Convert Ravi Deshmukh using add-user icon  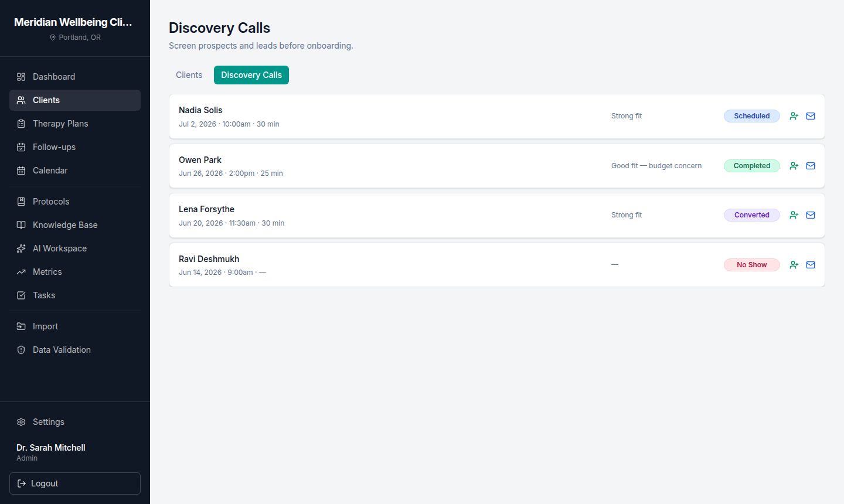tap(794, 265)
